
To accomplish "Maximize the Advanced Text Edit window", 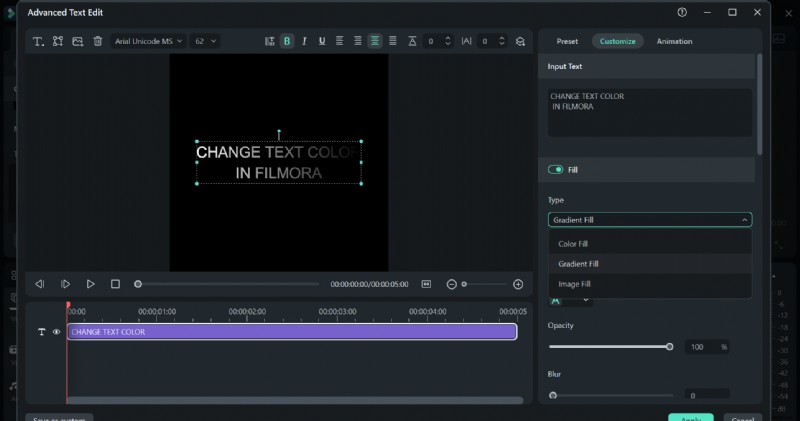I will tap(732, 12).
